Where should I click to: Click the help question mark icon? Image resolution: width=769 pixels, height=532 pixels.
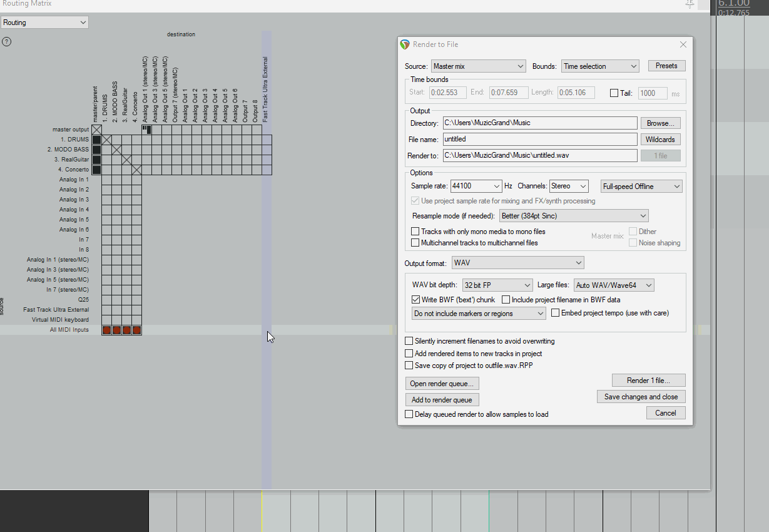[6, 42]
